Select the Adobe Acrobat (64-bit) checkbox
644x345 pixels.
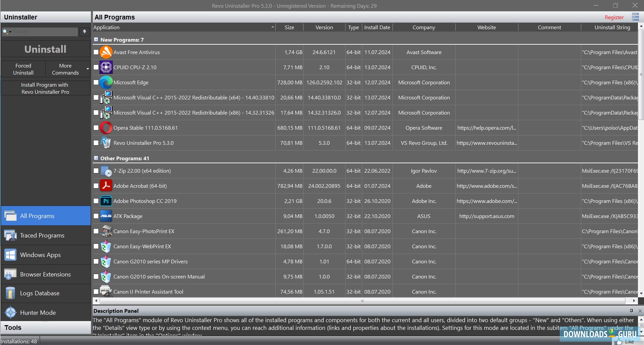[96, 186]
